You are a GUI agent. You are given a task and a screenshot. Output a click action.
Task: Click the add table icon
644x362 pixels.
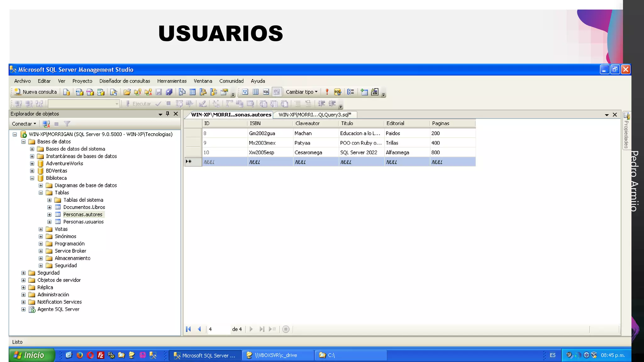[364, 92]
